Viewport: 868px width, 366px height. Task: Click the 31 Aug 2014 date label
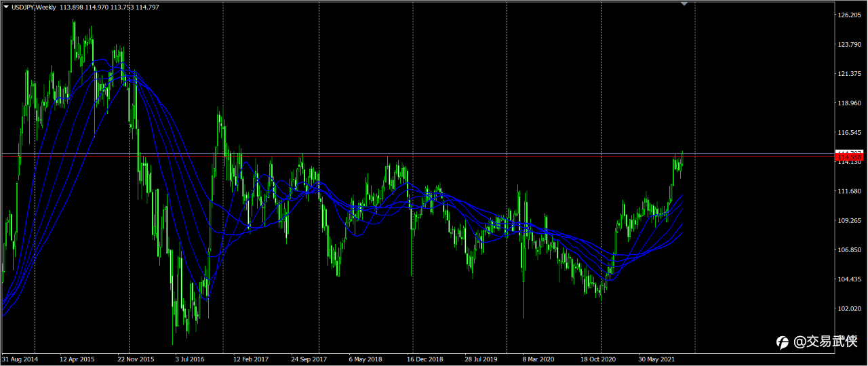click(x=20, y=359)
